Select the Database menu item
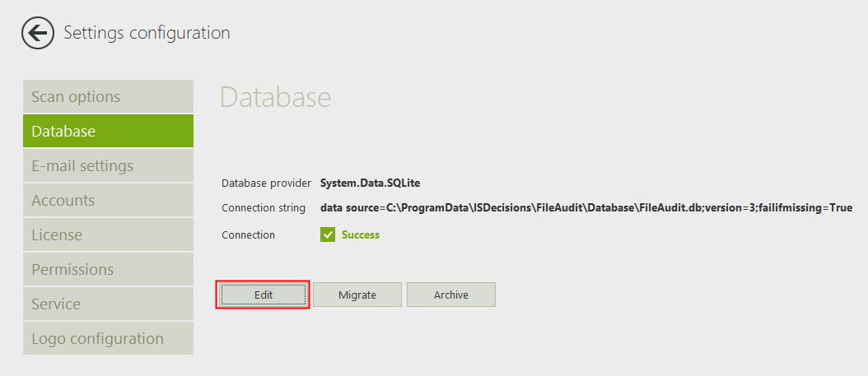Screen dimensions: 868x376 coord(108,132)
